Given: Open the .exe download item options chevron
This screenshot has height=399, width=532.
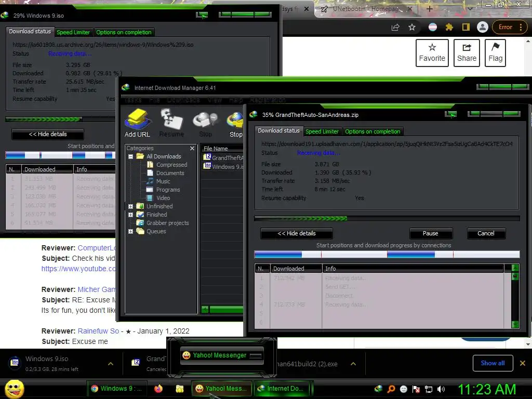Looking at the screenshot, I should (353, 364).
